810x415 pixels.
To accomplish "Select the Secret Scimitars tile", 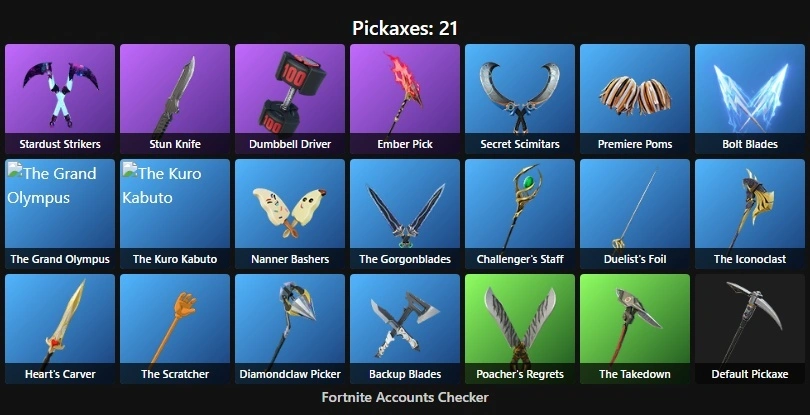I will (x=520, y=99).
